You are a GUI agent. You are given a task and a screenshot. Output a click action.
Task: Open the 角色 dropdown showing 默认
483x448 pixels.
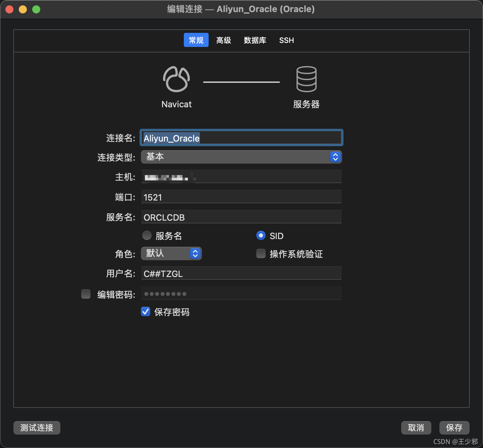pyautogui.click(x=171, y=254)
